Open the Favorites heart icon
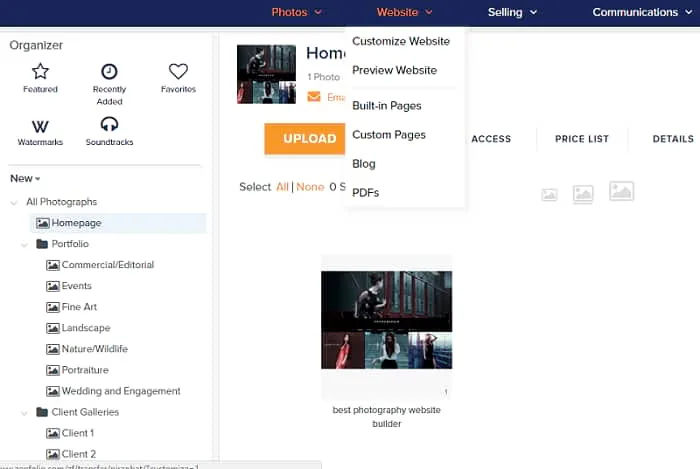Viewport: 700px width, 469px height. (178, 71)
